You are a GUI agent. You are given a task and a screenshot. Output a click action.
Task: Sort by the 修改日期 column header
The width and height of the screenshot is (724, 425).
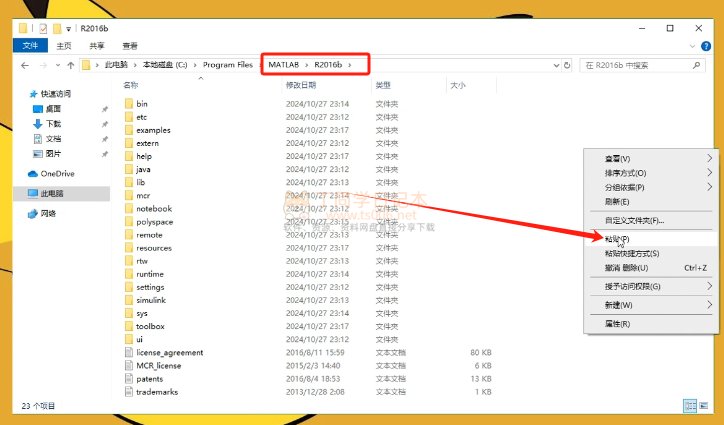click(x=301, y=85)
